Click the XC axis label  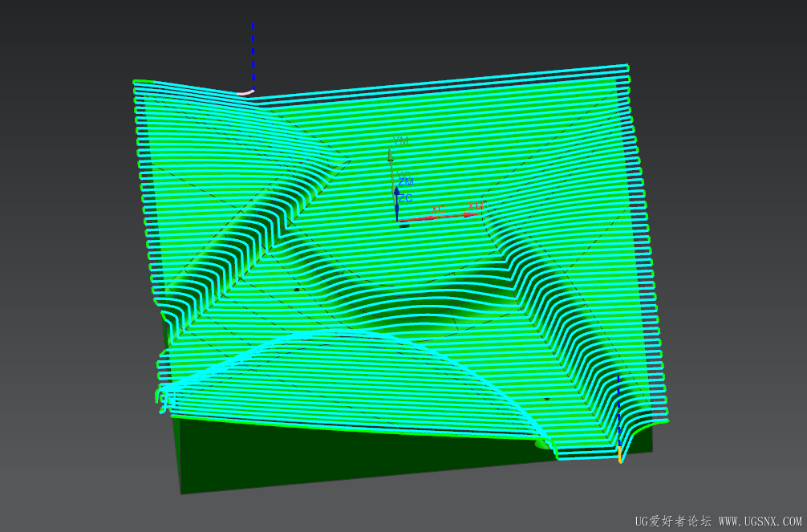438,209
